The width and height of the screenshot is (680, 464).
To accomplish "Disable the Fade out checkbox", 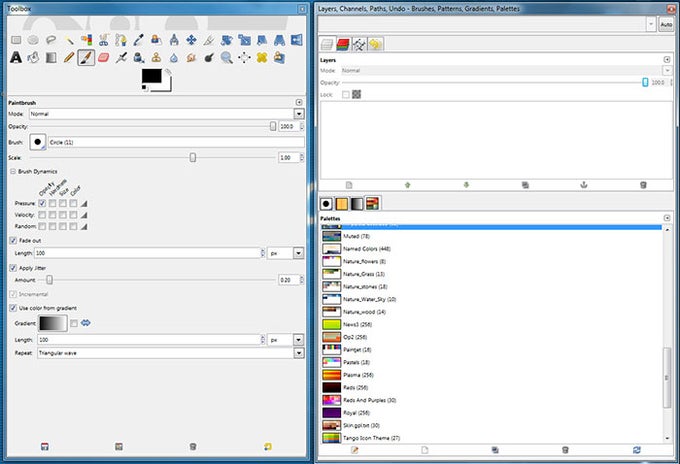I will point(12,240).
